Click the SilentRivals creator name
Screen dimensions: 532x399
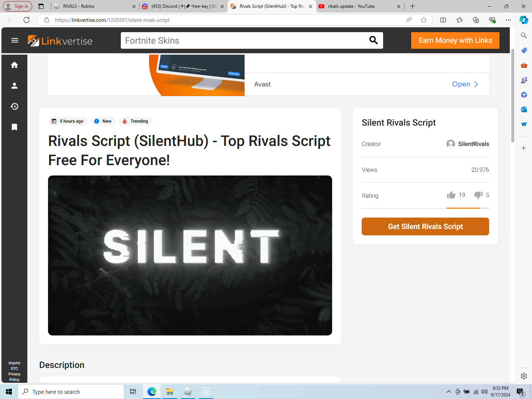coord(474,144)
